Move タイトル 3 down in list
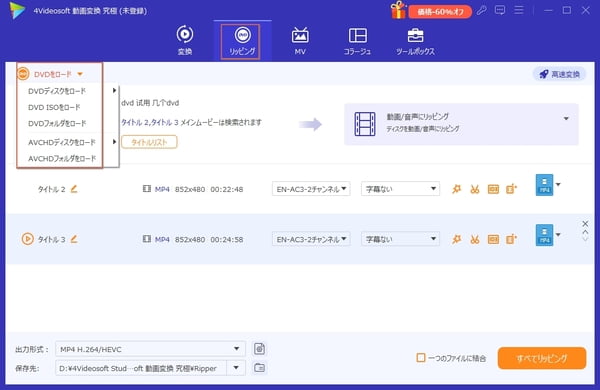 pos(585,239)
